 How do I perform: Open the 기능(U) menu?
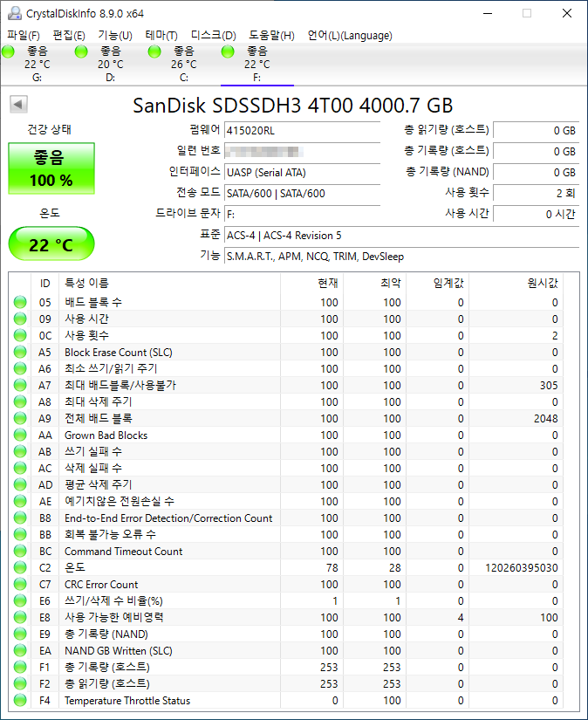(115, 36)
